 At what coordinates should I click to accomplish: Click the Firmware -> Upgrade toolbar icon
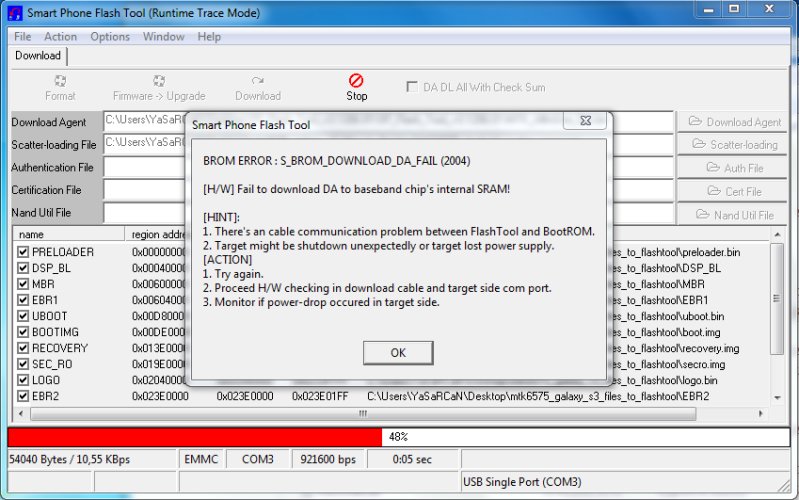pyautogui.click(x=159, y=81)
